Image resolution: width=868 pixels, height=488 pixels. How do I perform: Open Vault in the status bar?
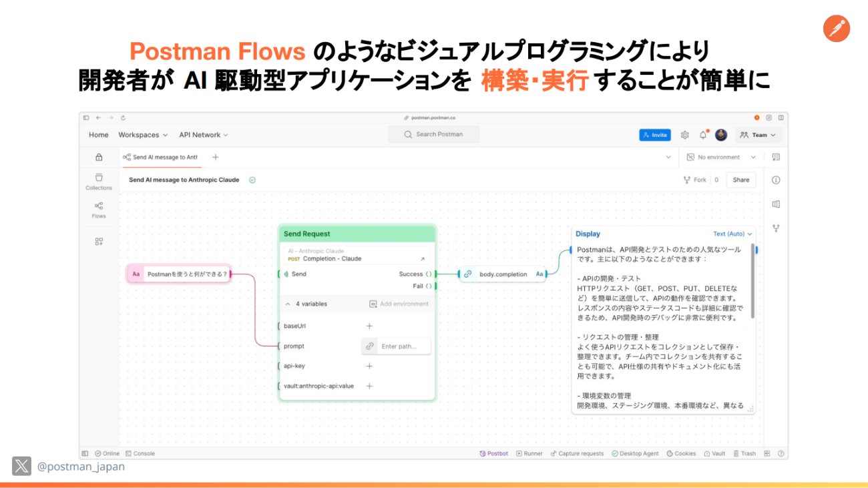tap(714, 453)
